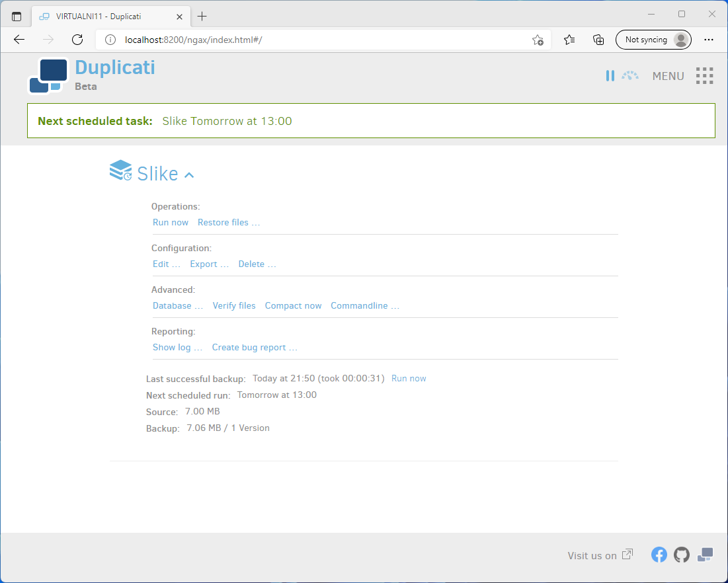Open Duplicati Facebook page icon
The height and width of the screenshot is (583, 728).
(659, 554)
